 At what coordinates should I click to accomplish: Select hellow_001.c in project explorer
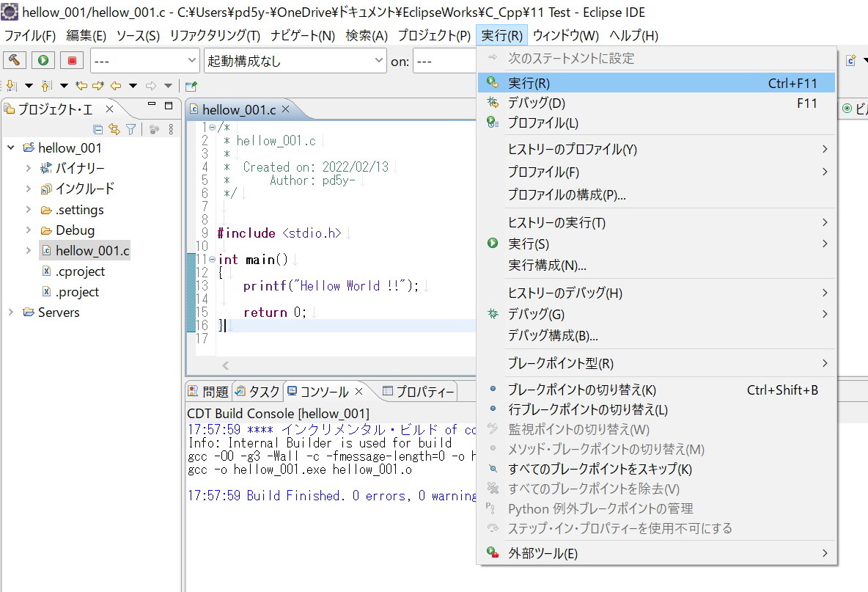coord(85,250)
